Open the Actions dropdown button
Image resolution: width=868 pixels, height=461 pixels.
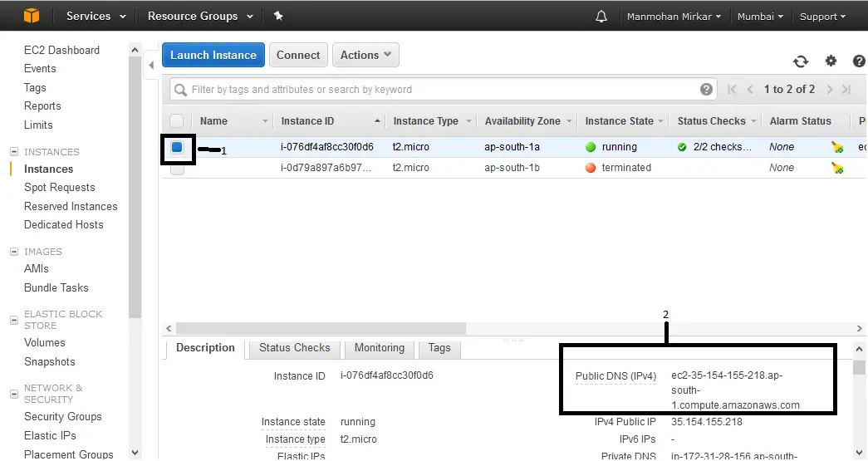[365, 55]
